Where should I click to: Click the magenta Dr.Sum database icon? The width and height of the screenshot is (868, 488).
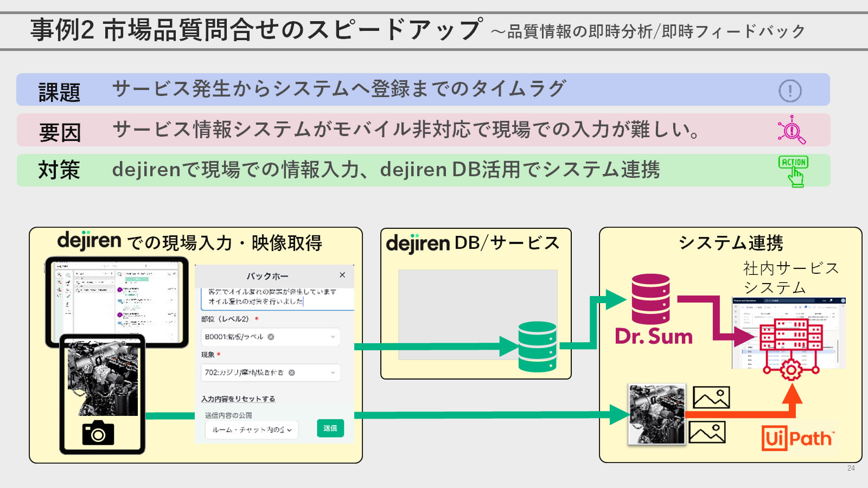click(x=650, y=299)
